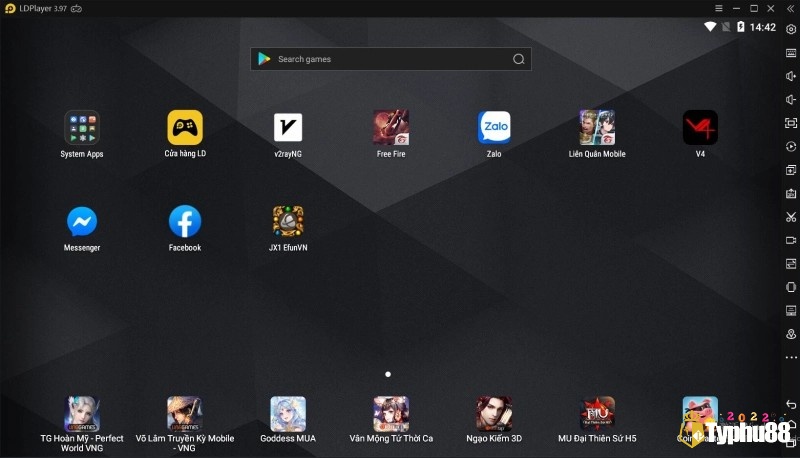The width and height of the screenshot is (800, 458).
Task: Click the Search games input field
Action: point(391,59)
